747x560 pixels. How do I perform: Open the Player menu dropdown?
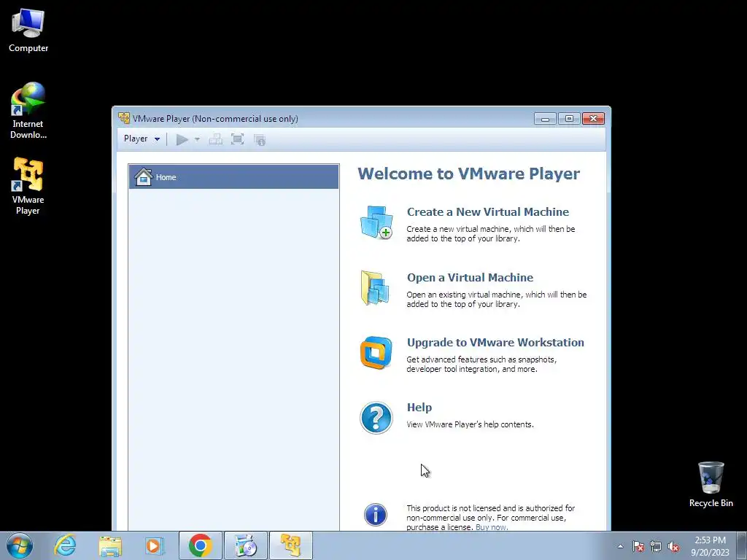[142, 139]
